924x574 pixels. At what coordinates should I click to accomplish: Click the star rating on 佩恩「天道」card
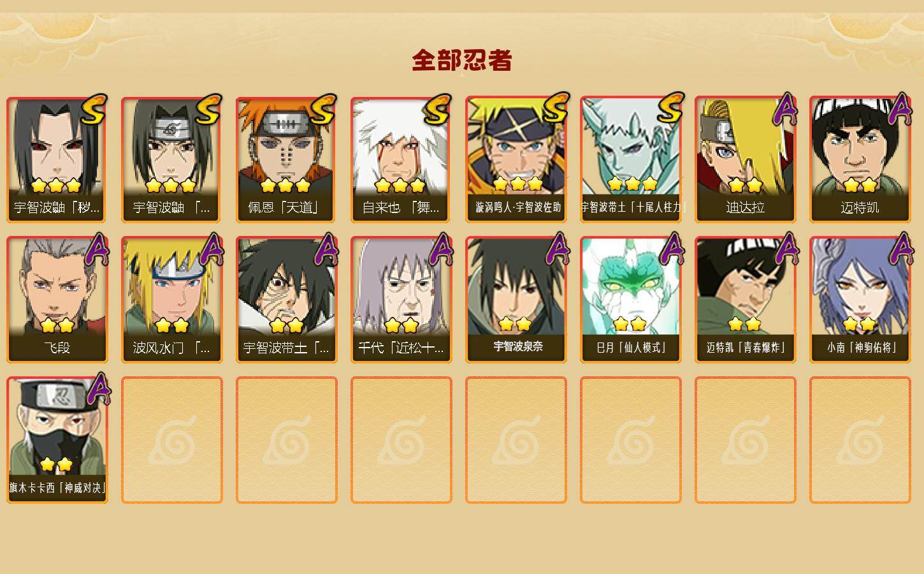click(x=285, y=186)
